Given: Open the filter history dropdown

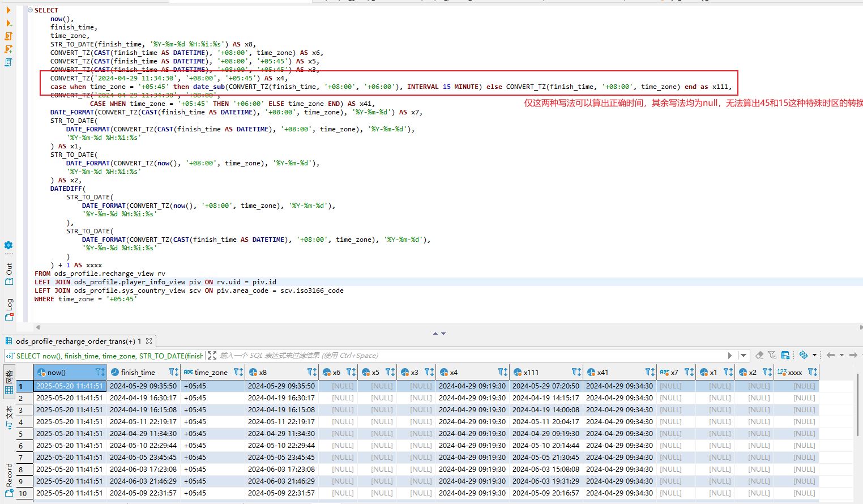Looking at the screenshot, I should pos(744,356).
